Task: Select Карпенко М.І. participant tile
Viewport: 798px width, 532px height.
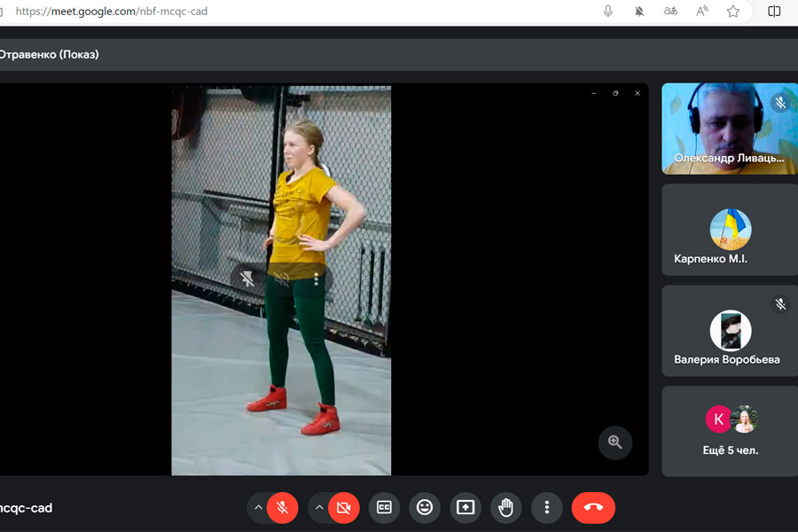Action: [x=730, y=231]
